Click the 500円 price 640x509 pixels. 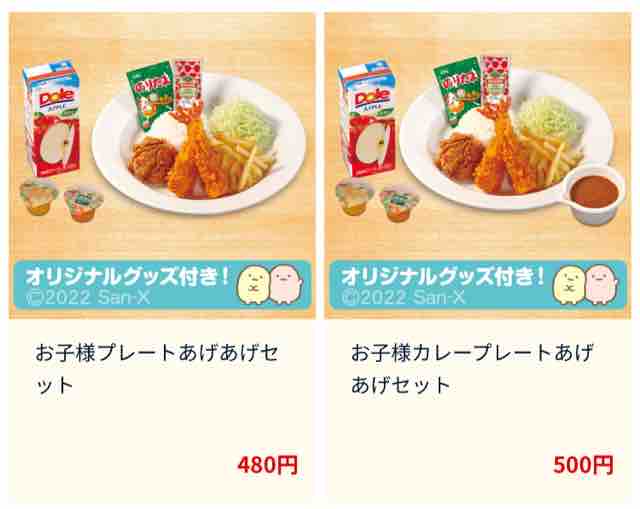click(x=583, y=465)
